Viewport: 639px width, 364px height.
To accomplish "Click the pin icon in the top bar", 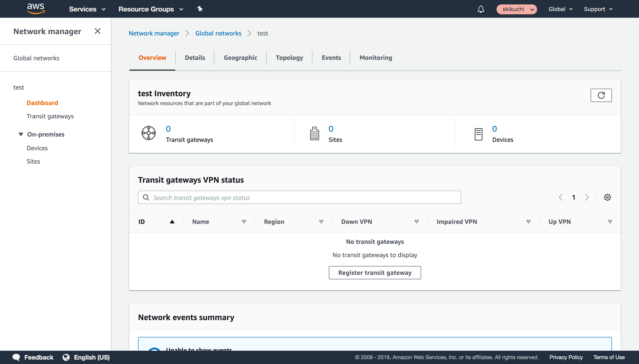I will [200, 9].
